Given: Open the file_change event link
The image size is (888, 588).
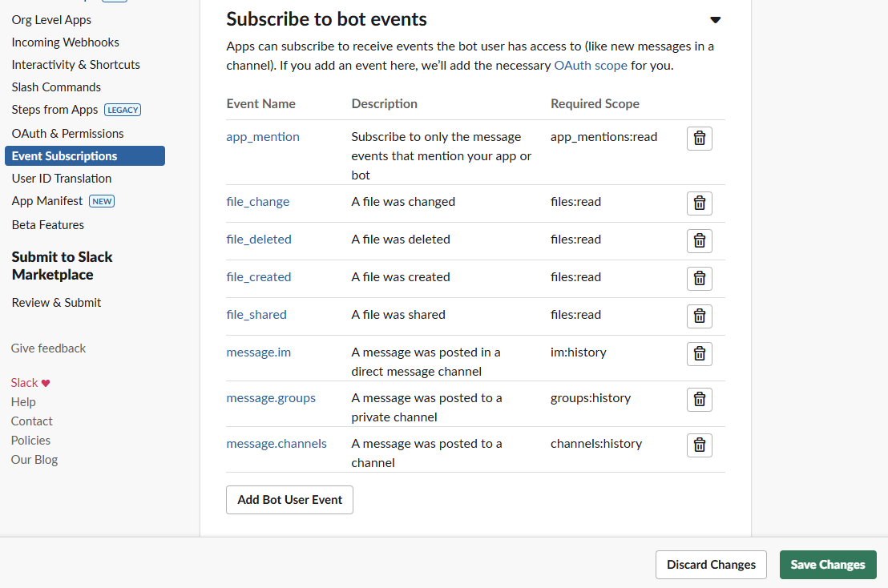Looking at the screenshot, I should 258,202.
